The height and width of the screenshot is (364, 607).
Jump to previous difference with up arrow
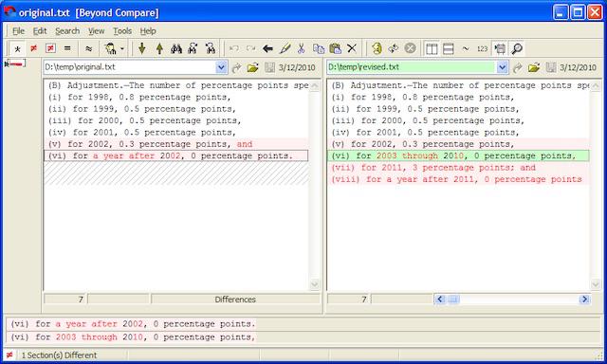(x=159, y=48)
